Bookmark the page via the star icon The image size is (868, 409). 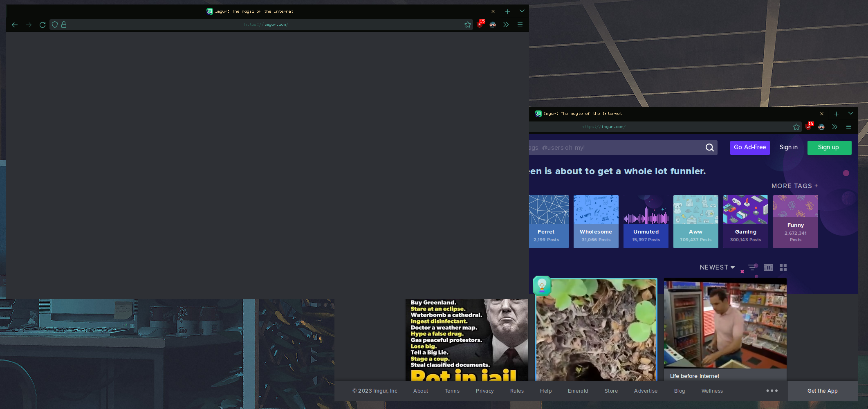467,25
